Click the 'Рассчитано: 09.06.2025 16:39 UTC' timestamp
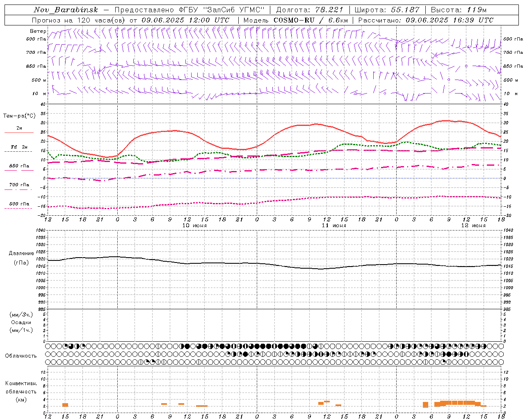 426,20
